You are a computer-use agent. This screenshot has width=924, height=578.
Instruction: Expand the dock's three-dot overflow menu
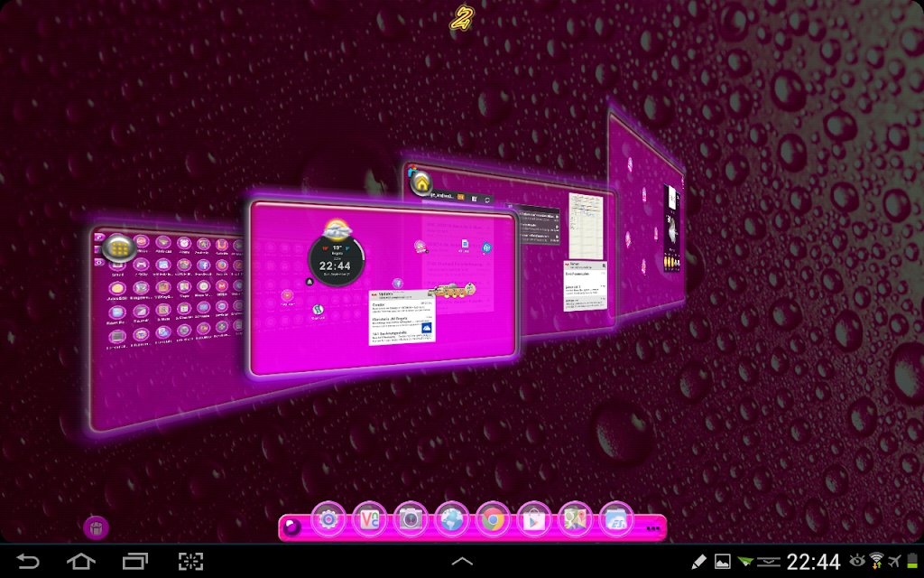(653, 528)
